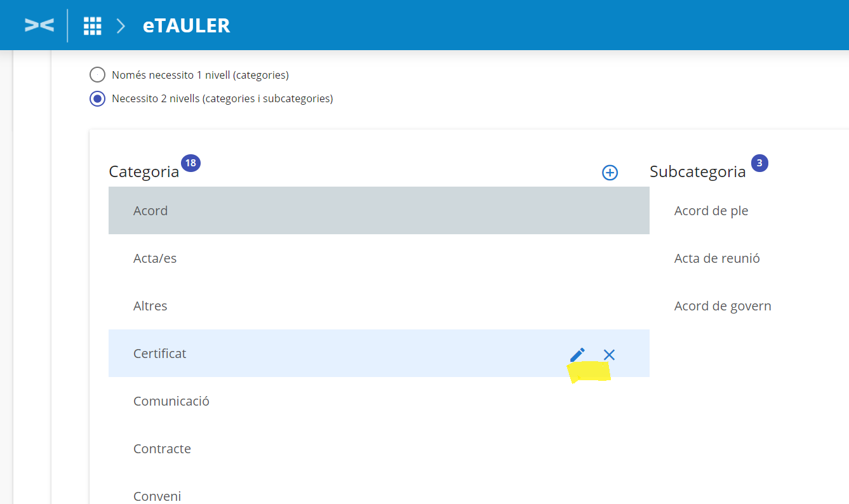Add a new category with plus icon
849x504 pixels.
[610, 173]
